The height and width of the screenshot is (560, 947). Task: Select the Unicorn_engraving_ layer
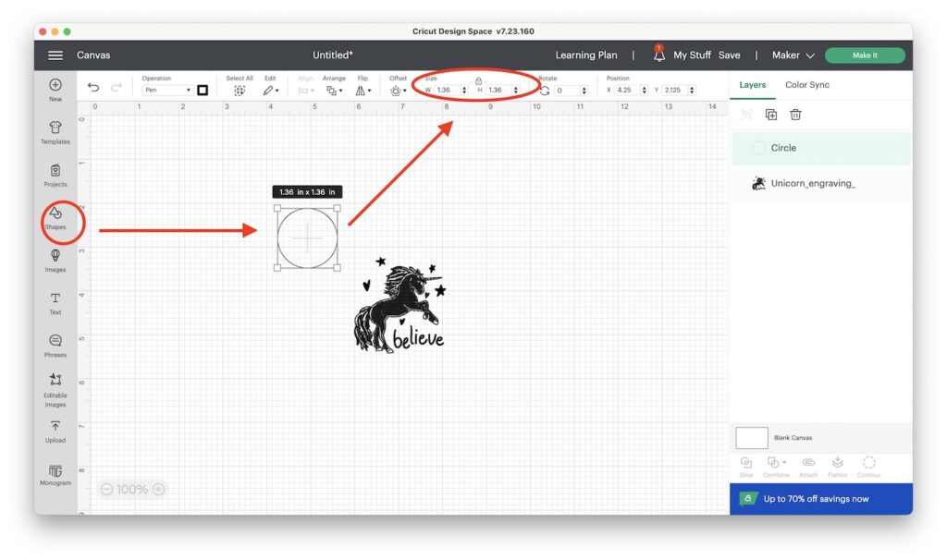pos(821,184)
